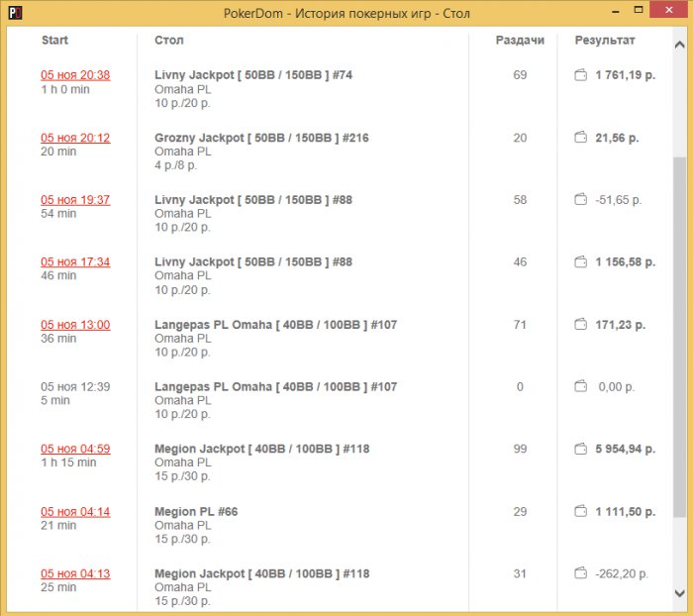Screen dimensions: 693x616
Task: Open session link 05 ноя 19:37
Action: (x=75, y=200)
